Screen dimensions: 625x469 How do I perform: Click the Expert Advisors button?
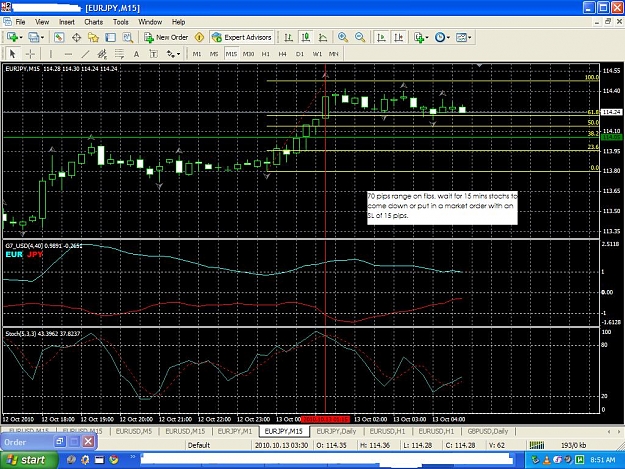point(242,37)
